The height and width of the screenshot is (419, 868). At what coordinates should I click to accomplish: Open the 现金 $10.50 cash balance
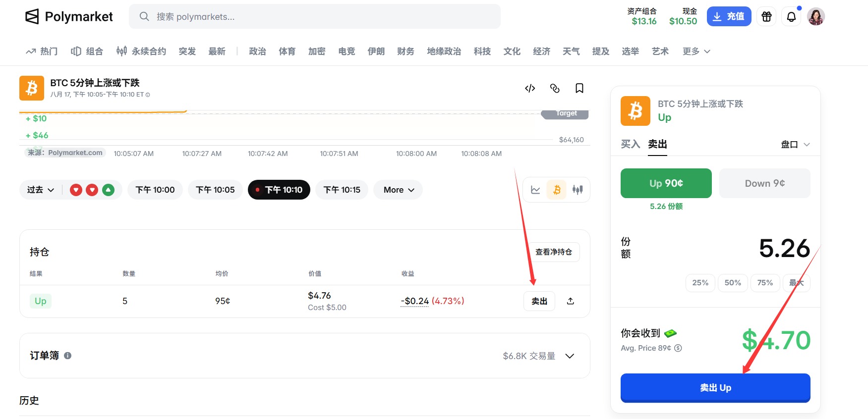pyautogui.click(x=683, y=17)
